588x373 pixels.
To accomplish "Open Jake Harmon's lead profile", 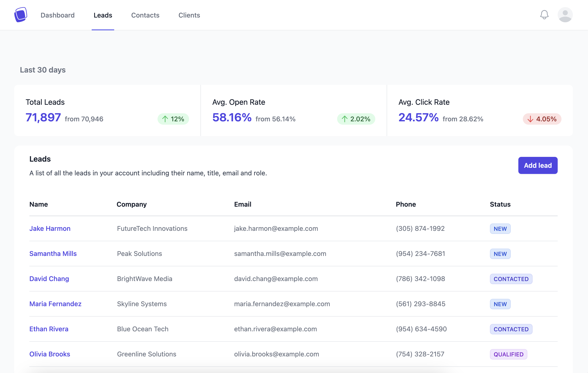I will tap(50, 229).
